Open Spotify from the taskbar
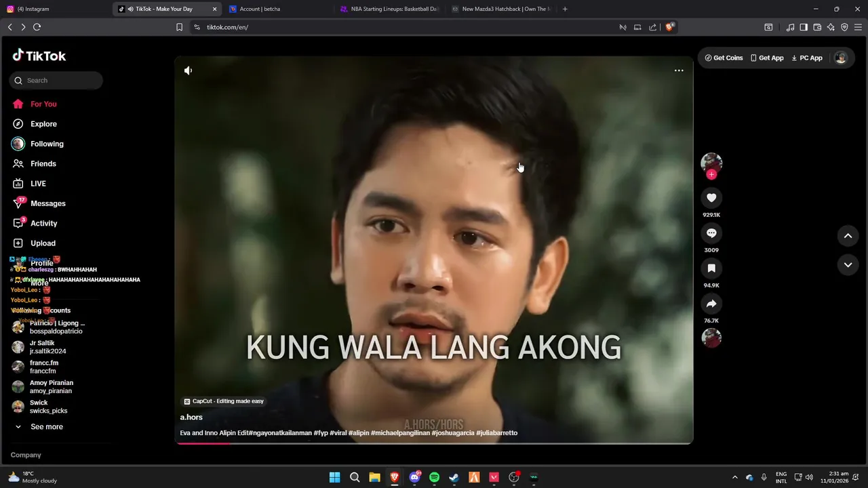Image resolution: width=868 pixels, height=488 pixels. tap(434, 477)
